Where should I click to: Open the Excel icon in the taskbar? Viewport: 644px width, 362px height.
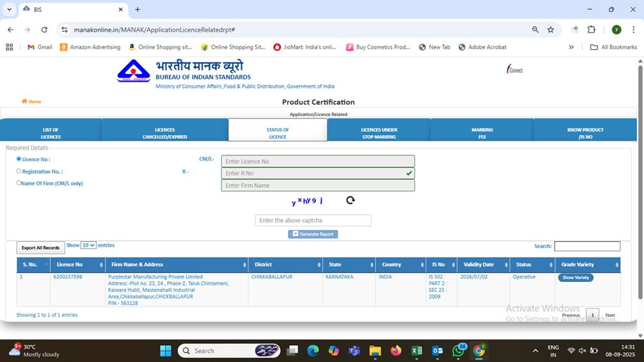(416, 350)
